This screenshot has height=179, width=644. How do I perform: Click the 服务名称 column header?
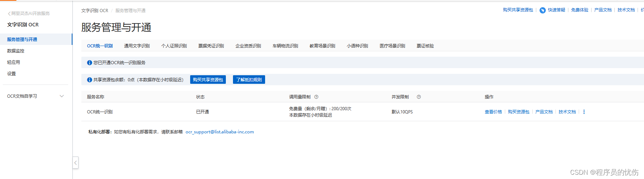(x=96, y=97)
